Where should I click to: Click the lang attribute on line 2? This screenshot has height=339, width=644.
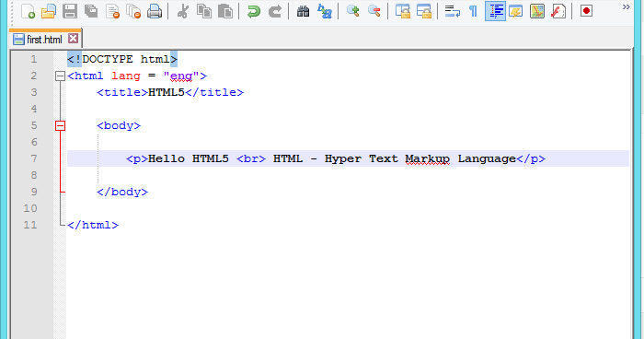(x=126, y=76)
